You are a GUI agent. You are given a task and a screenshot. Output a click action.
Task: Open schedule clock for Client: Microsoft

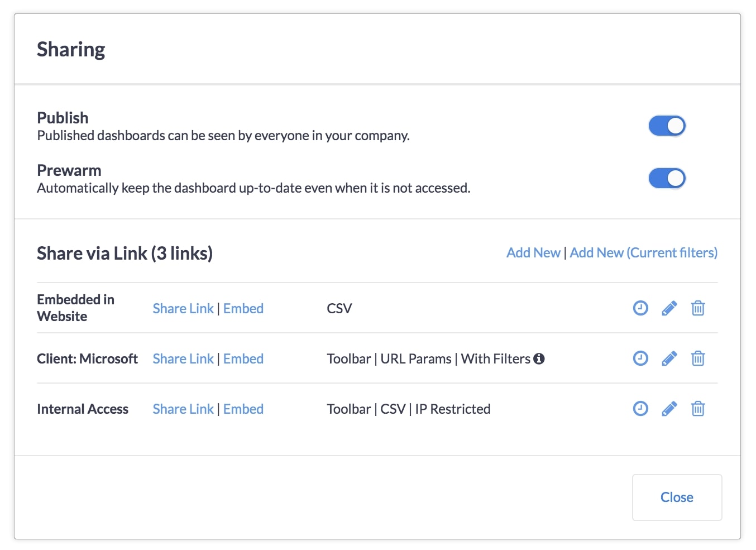coord(640,358)
